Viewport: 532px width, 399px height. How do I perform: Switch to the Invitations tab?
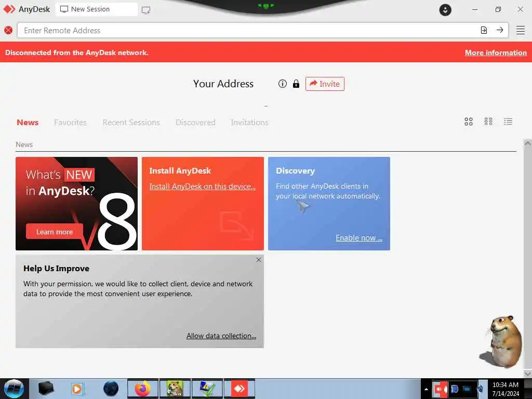[x=249, y=122]
